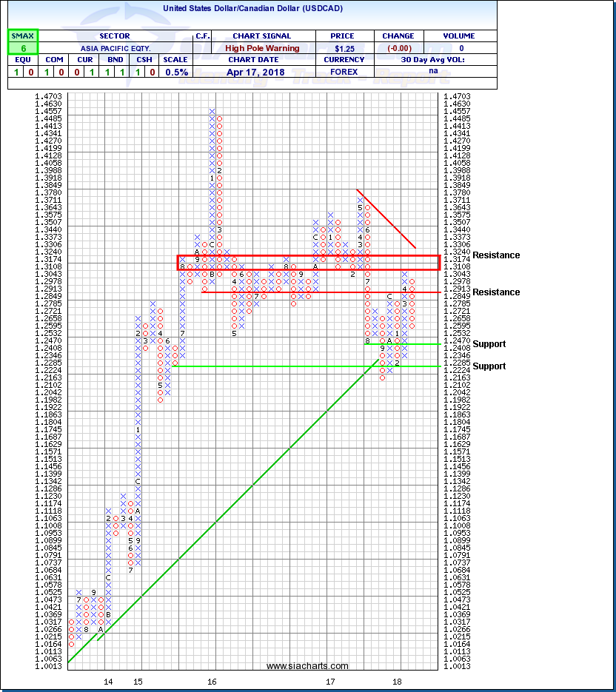Screen dimensions: 616x692
Task: Select the High Pole Warning chart signal
Action: coord(263,48)
